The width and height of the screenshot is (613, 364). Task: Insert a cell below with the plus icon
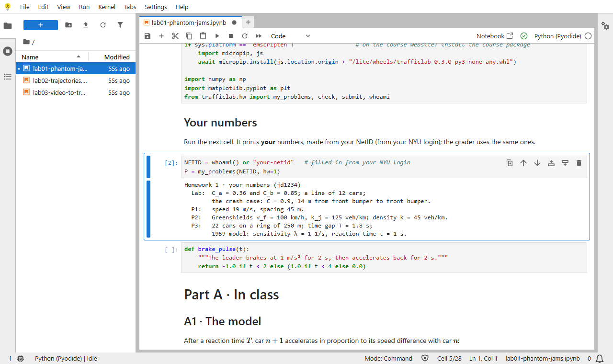coord(161,36)
